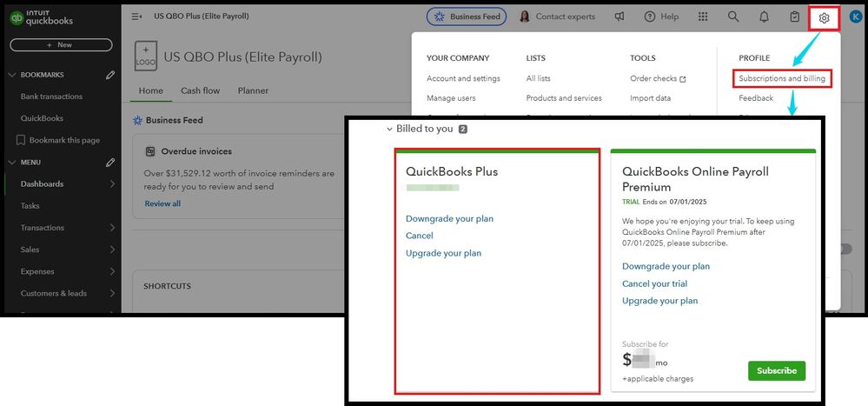The height and width of the screenshot is (406, 868).
Task: Click Downgrade your plan for Payroll Premium
Action: pyautogui.click(x=666, y=266)
